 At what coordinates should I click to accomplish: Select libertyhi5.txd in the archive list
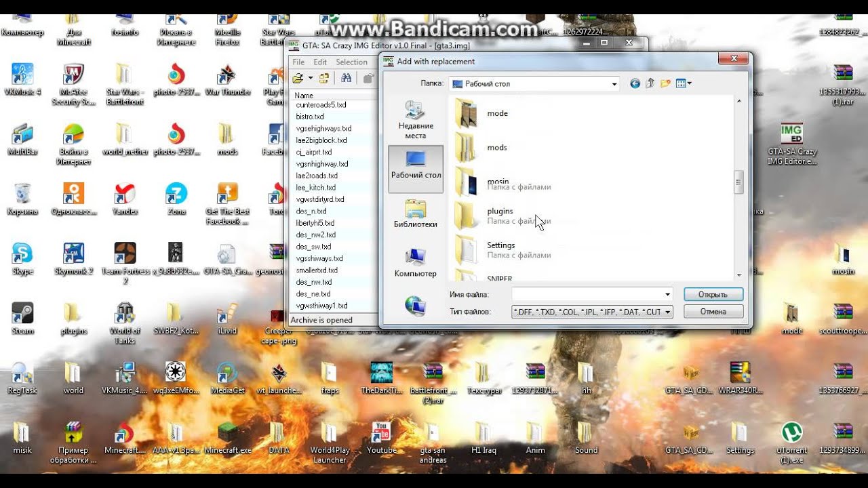pos(315,223)
